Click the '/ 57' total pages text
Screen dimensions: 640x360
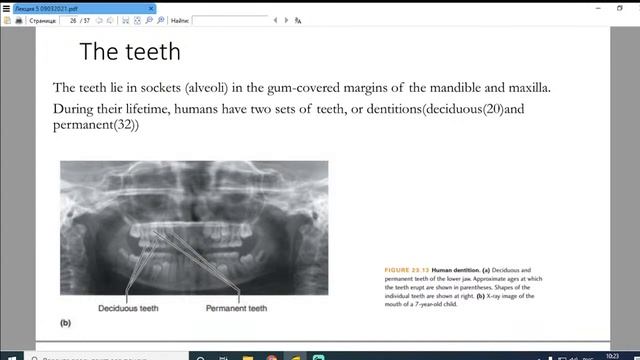[85, 20]
